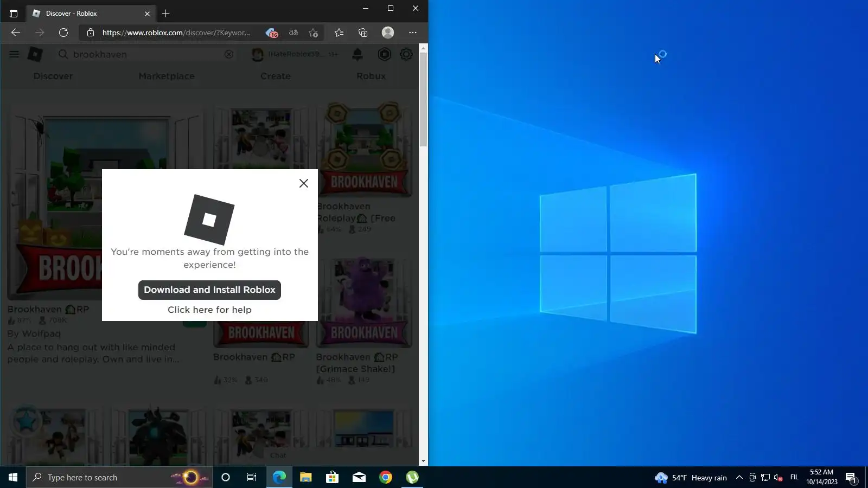Open Cortana from the taskbar
868x488 pixels.
tap(226, 477)
